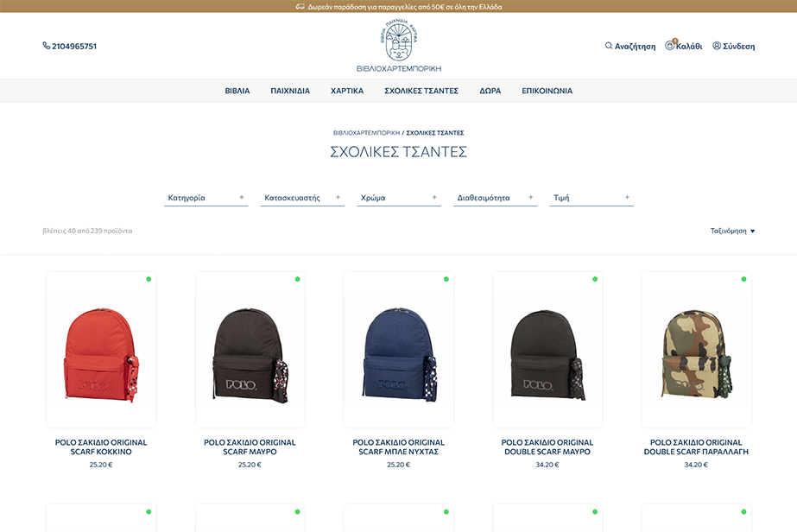Click the user account icon

(717, 46)
